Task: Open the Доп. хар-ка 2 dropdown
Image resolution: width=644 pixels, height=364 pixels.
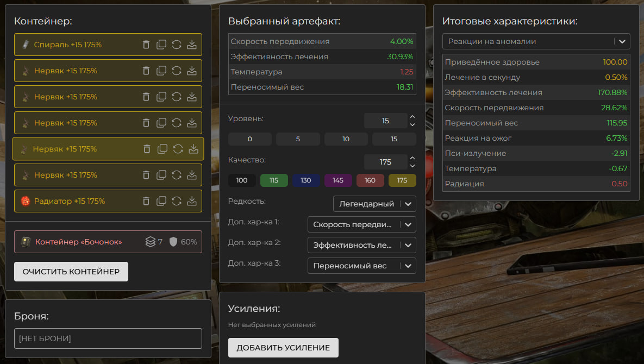Action: tap(361, 245)
